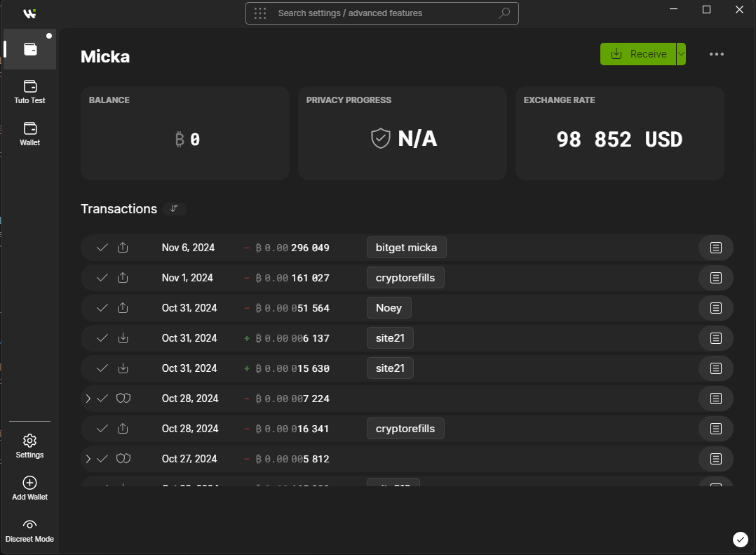
Task: Expand the Oct 28 coinjoin transaction group
Action: click(88, 399)
